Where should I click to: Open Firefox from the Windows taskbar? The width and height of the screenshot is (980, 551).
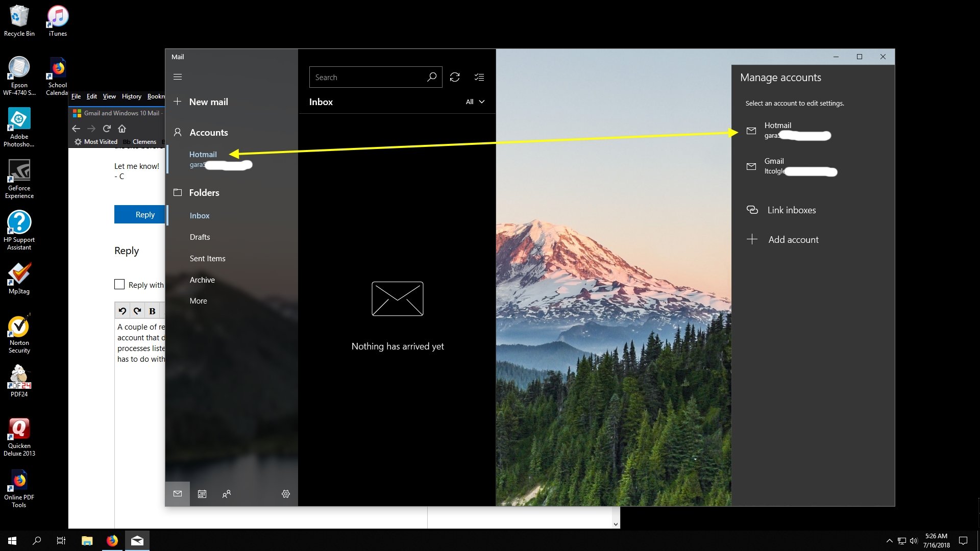click(112, 541)
